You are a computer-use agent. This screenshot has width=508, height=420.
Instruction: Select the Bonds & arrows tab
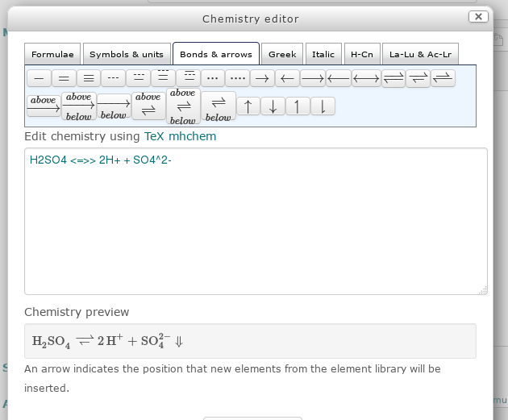point(216,54)
